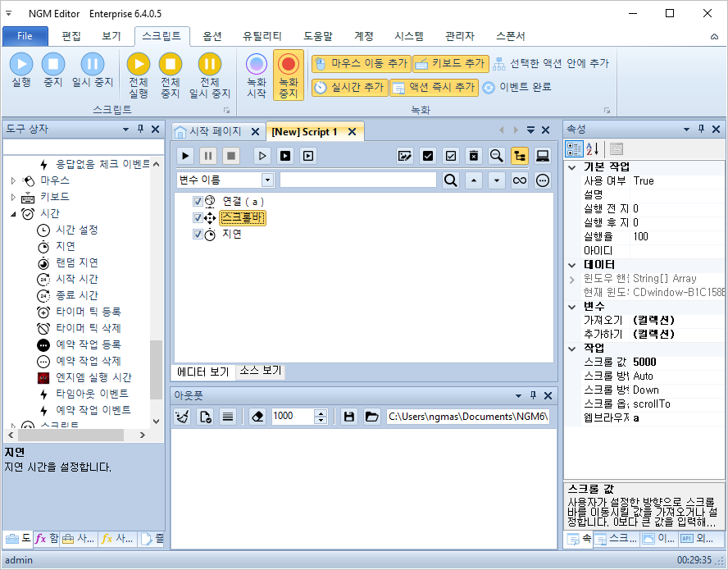Click the computer monitor icon in editor toolbar
Screen dimensions: 728x570
pyautogui.click(x=542, y=156)
